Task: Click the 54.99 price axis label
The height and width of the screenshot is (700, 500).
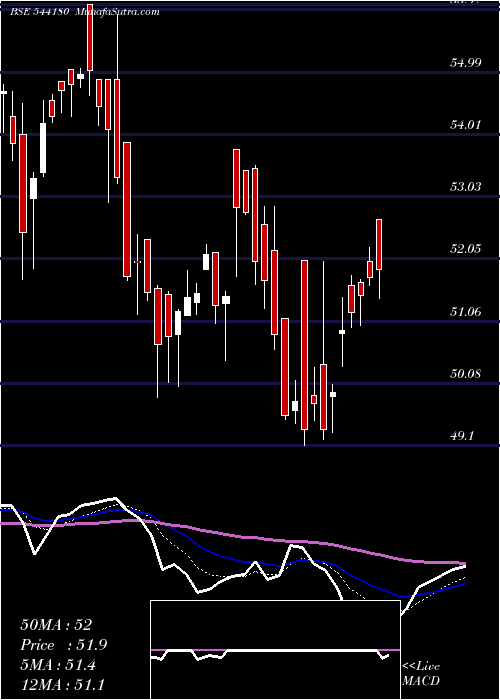Action: pos(466,62)
